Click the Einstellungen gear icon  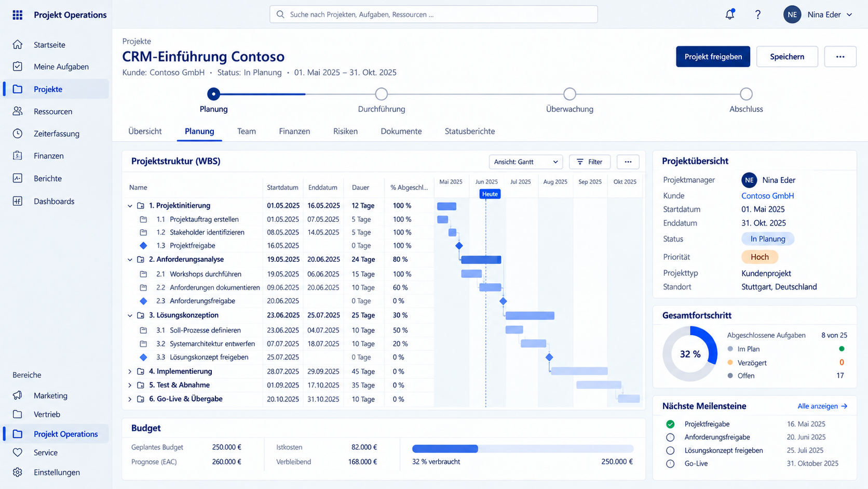(x=18, y=472)
